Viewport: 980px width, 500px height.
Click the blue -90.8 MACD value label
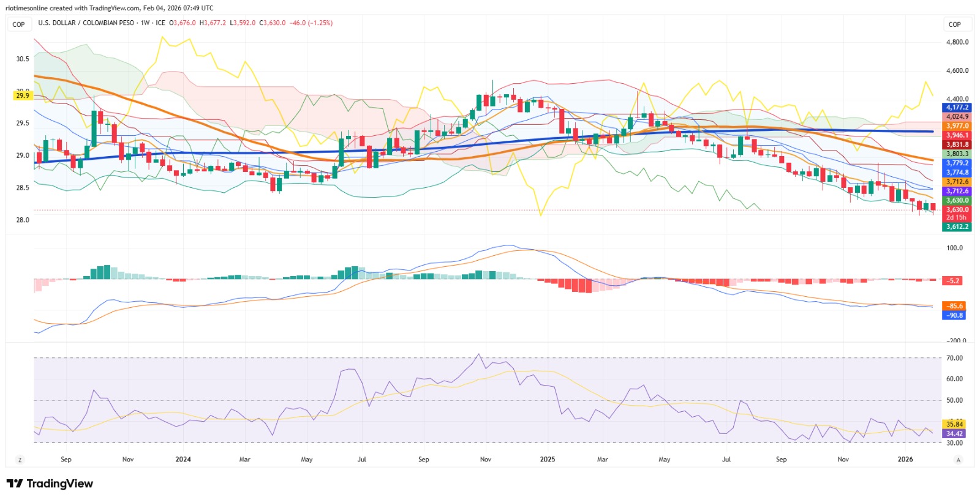pyautogui.click(x=955, y=315)
